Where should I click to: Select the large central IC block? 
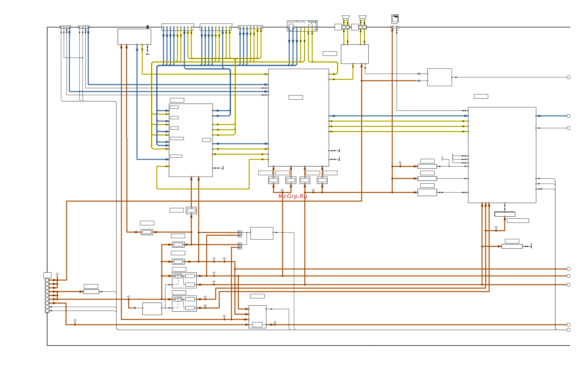298,118
